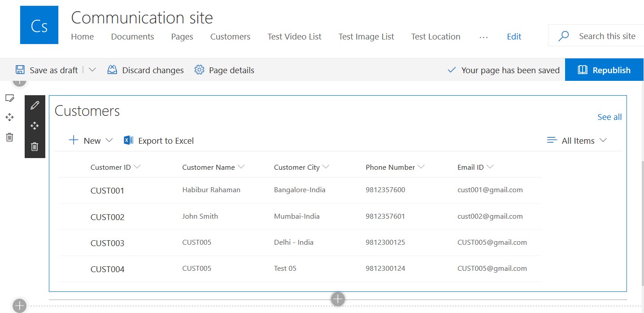Select the Save as draft icon

20,70
